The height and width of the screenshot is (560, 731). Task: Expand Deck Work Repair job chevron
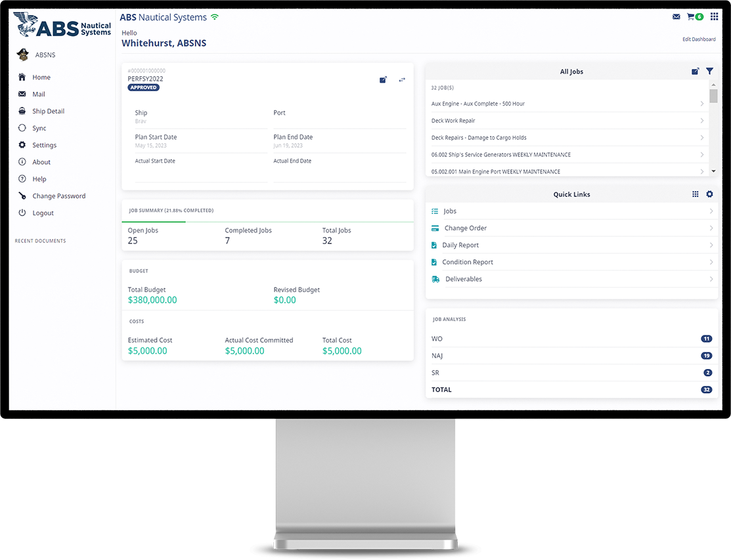point(701,120)
